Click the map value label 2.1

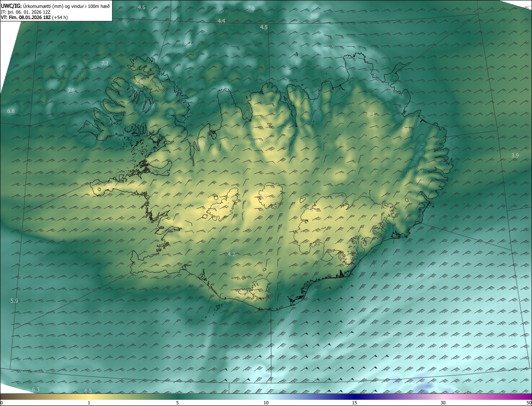[x=406, y=130]
